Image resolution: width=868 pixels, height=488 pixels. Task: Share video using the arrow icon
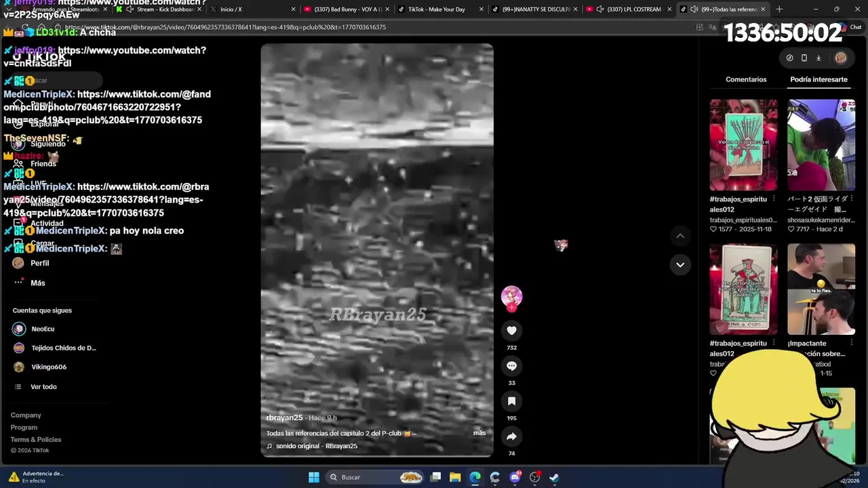511,436
